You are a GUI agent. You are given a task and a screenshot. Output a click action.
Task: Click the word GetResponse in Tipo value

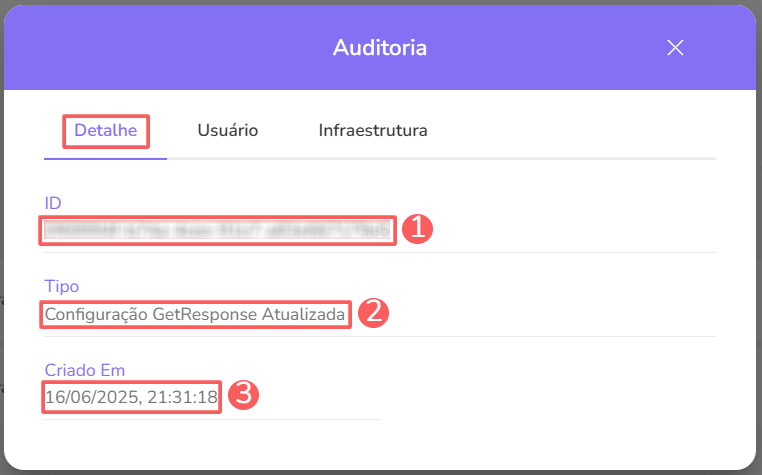(x=205, y=314)
